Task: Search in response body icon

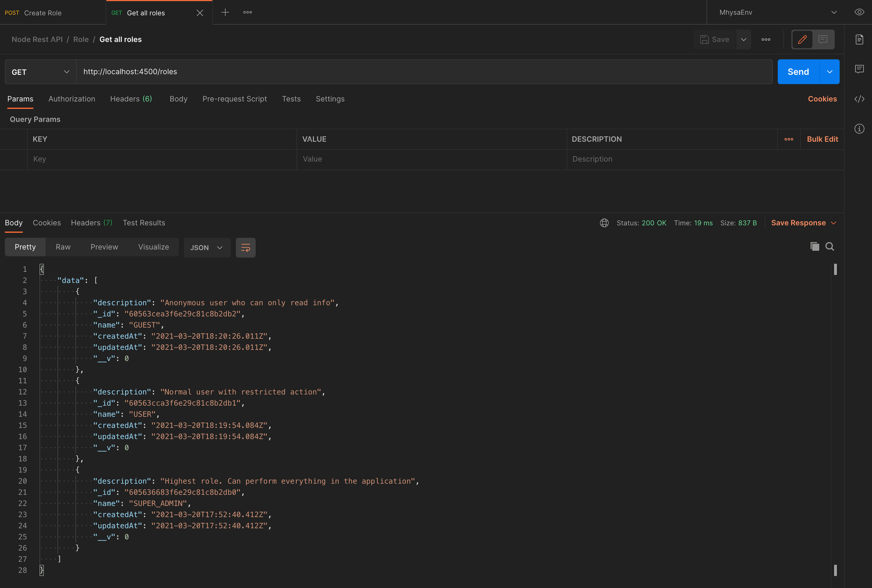Action: [x=829, y=246]
